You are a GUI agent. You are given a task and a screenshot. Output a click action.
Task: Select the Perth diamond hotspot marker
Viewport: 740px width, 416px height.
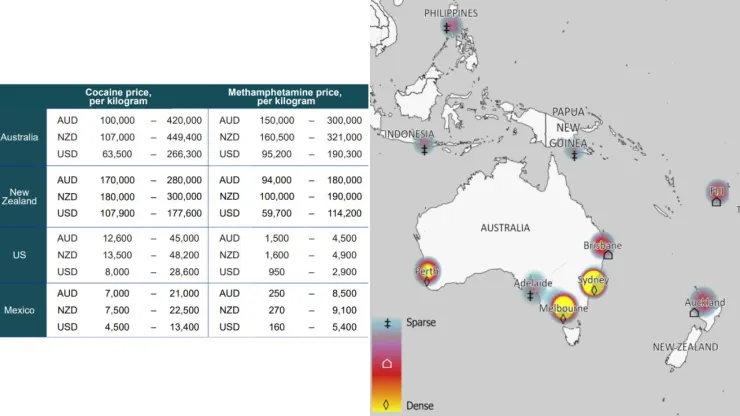click(x=427, y=281)
